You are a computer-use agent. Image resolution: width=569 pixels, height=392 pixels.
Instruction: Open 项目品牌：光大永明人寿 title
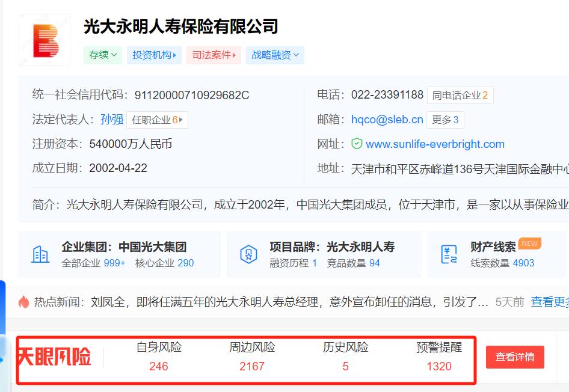point(332,247)
